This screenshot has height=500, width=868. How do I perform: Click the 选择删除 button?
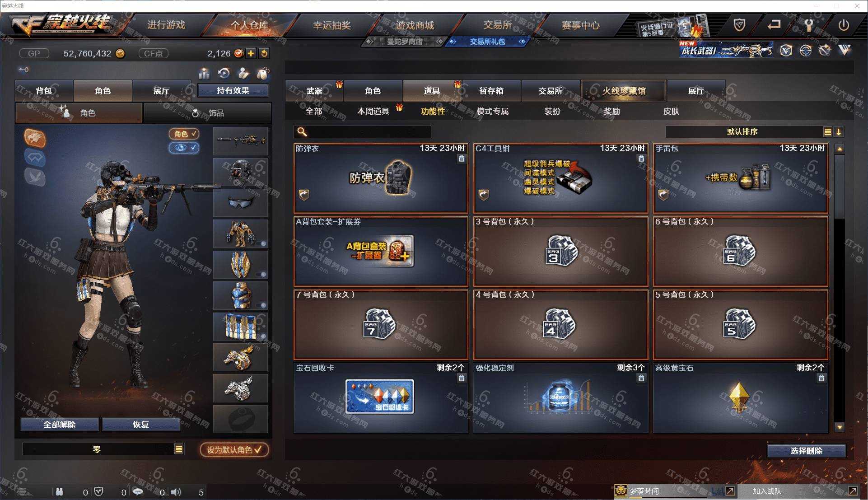pyautogui.click(x=807, y=451)
